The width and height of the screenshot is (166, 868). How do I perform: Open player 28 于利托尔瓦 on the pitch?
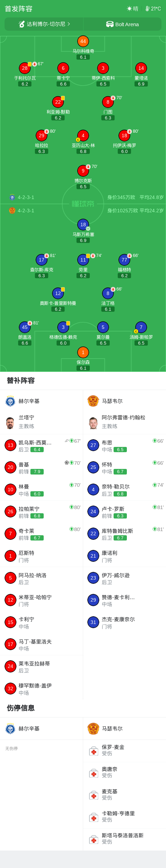(x=25, y=68)
